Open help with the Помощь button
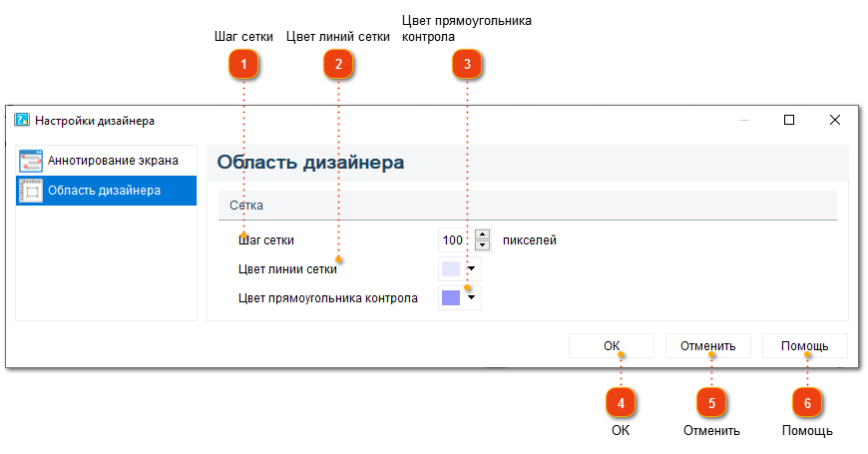Viewport: 868px width, 454px height. click(x=805, y=346)
